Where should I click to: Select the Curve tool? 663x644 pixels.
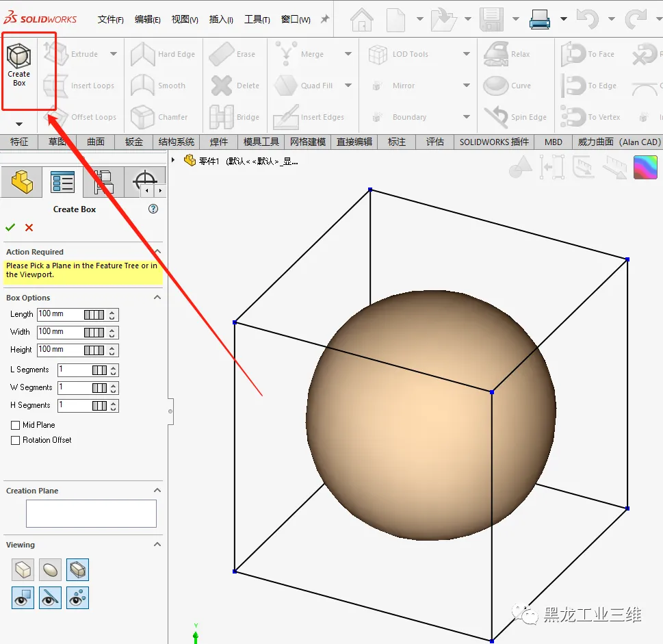[507, 86]
